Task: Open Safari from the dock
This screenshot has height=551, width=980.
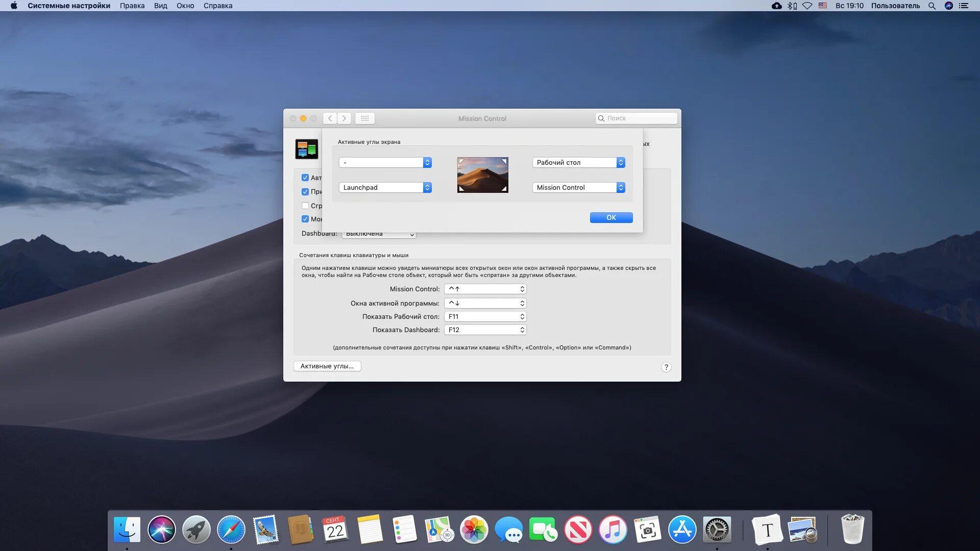Action: [x=231, y=530]
